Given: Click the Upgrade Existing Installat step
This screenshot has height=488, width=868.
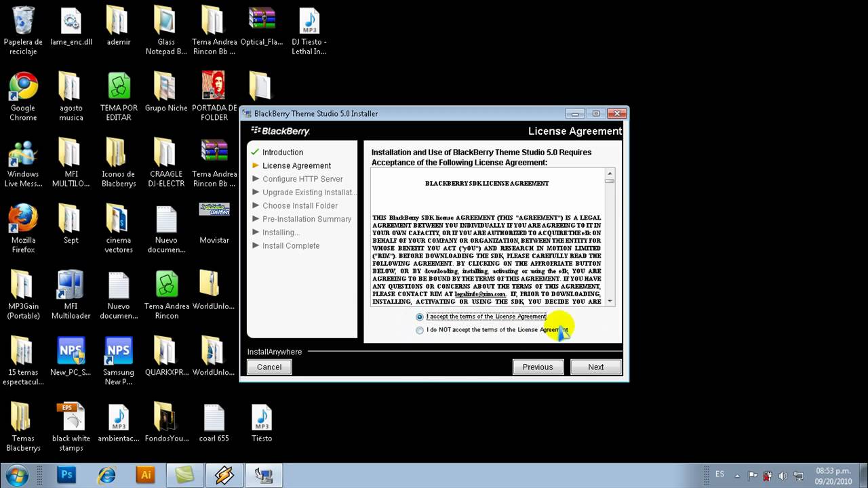Looking at the screenshot, I should (x=309, y=192).
